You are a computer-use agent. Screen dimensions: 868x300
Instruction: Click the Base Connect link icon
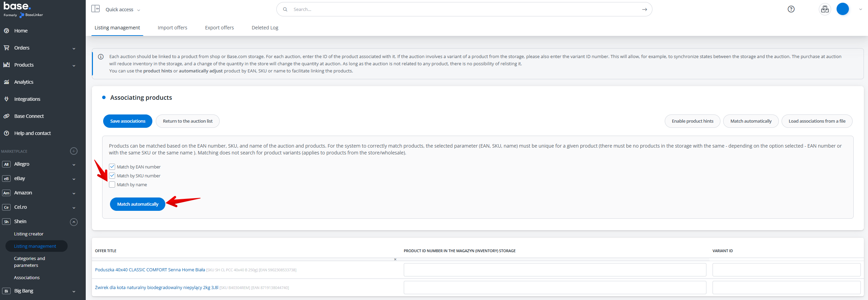point(6,116)
